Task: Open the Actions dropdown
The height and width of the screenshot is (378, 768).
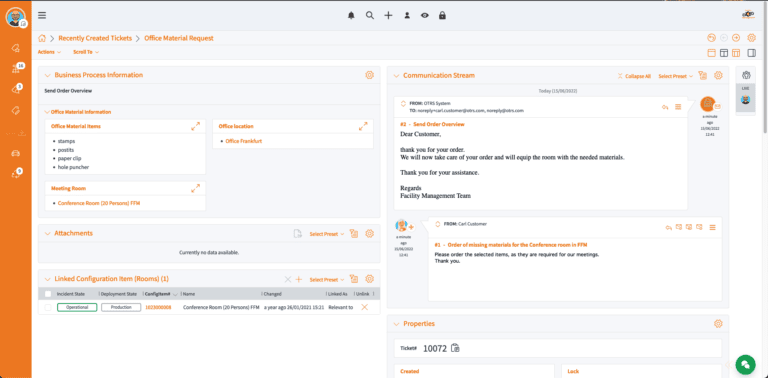Action: (49, 52)
